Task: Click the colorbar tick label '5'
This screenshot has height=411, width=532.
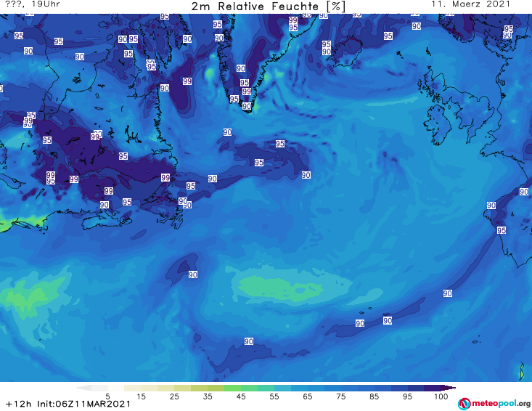Action: [x=107, y=396]
